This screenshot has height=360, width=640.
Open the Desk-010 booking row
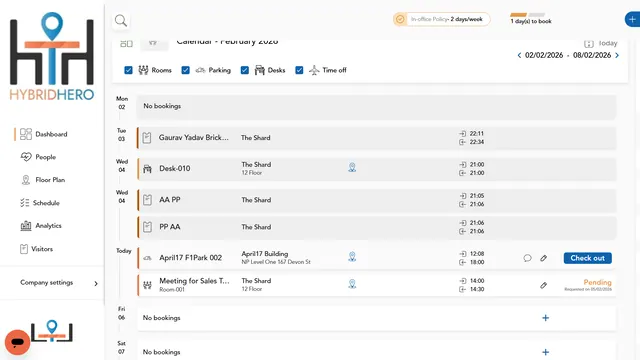[376, 169]
